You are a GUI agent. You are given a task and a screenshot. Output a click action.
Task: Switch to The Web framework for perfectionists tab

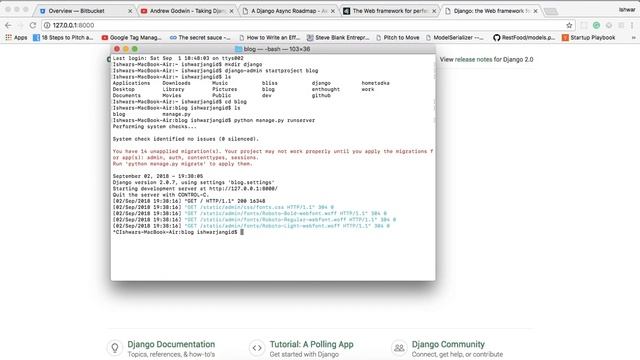pyautogui.click(x=388, y=11)
